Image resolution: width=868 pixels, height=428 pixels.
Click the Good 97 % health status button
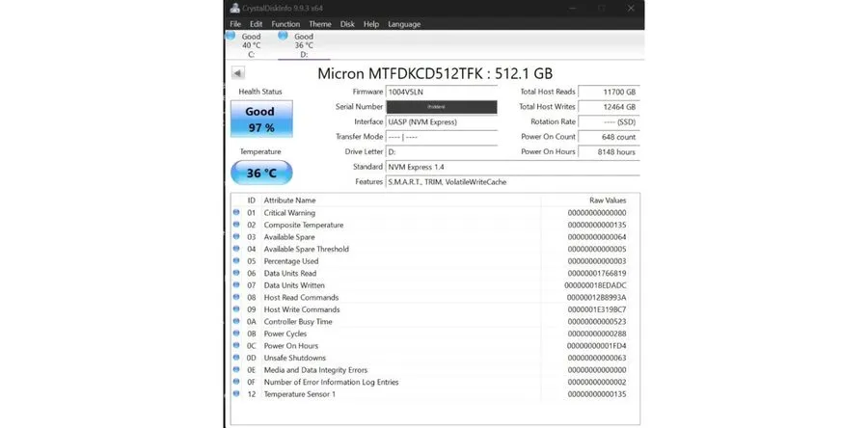(261, 119)
